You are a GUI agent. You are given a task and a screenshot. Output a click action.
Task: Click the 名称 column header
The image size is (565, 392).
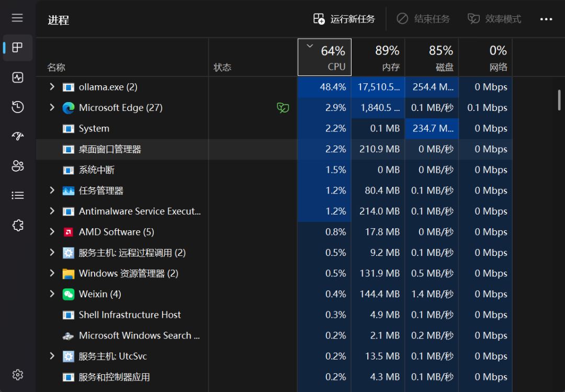coord(56,68)
